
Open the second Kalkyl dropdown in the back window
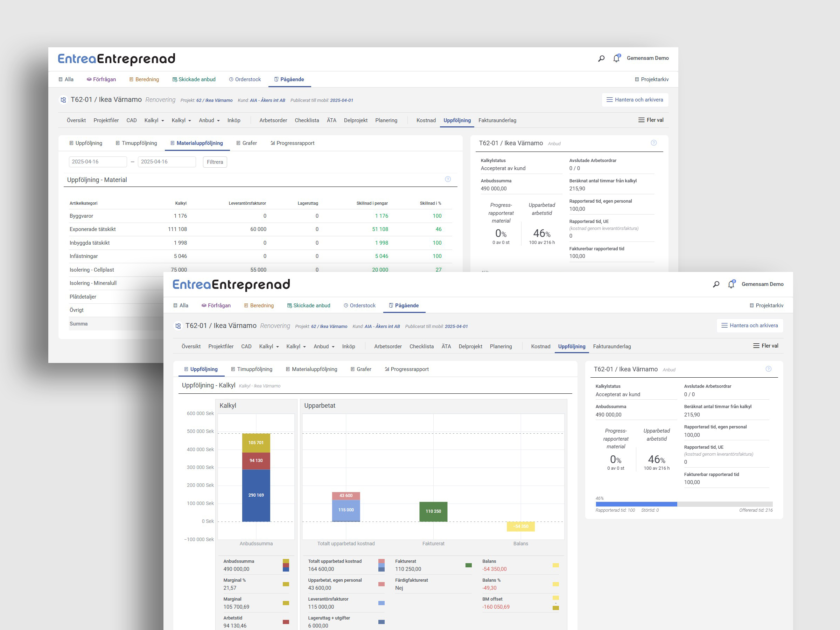tap(181, 120)
